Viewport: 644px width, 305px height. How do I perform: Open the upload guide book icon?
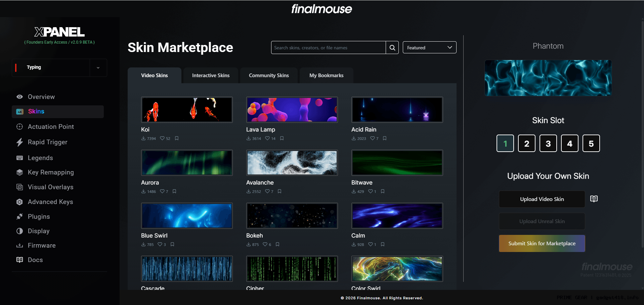tap(594, 199)
